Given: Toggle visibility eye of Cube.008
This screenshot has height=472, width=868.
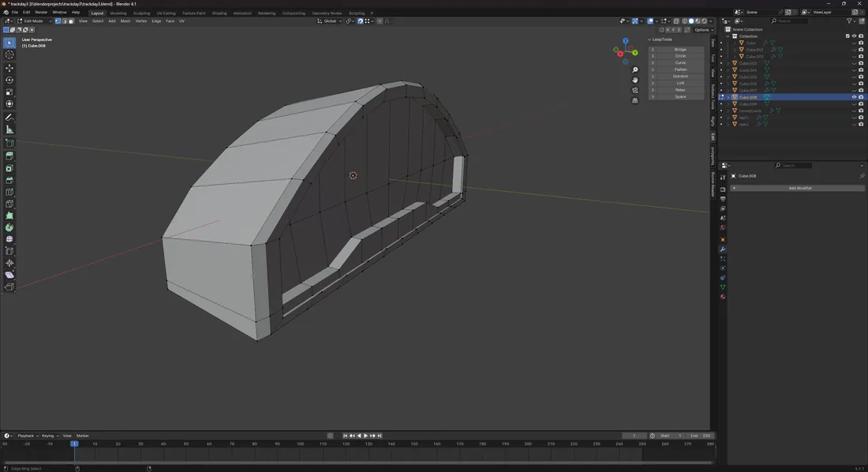Looking at the screenshot, I should tap(854, 97).
